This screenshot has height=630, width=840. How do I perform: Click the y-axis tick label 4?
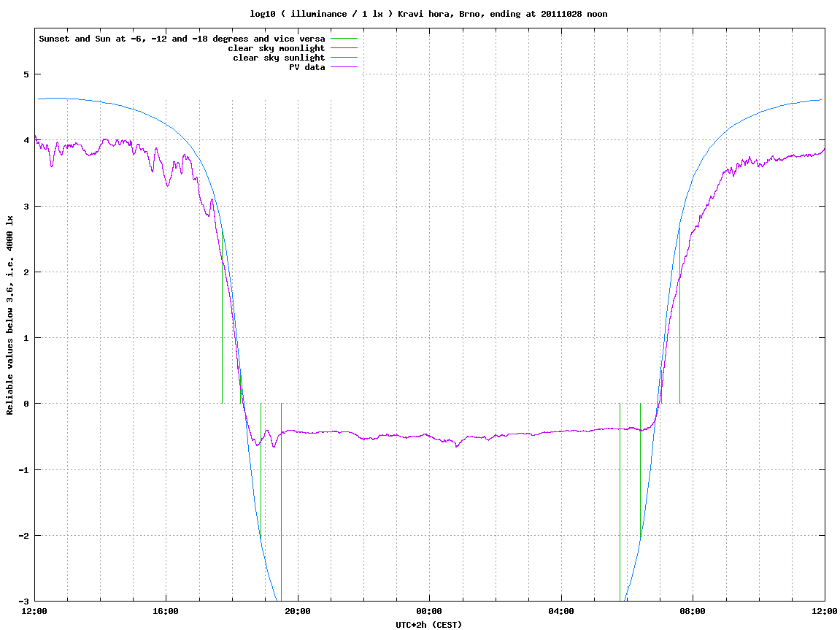tap(26, 140)
